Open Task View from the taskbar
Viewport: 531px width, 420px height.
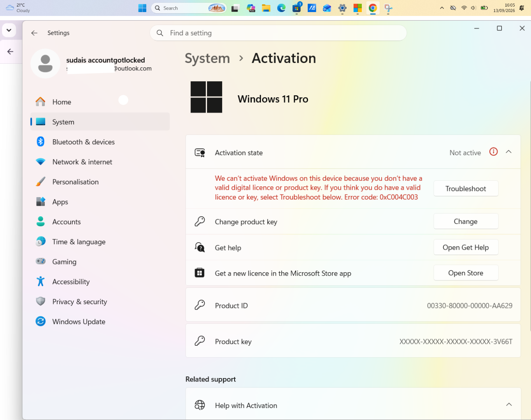point(235,8)
